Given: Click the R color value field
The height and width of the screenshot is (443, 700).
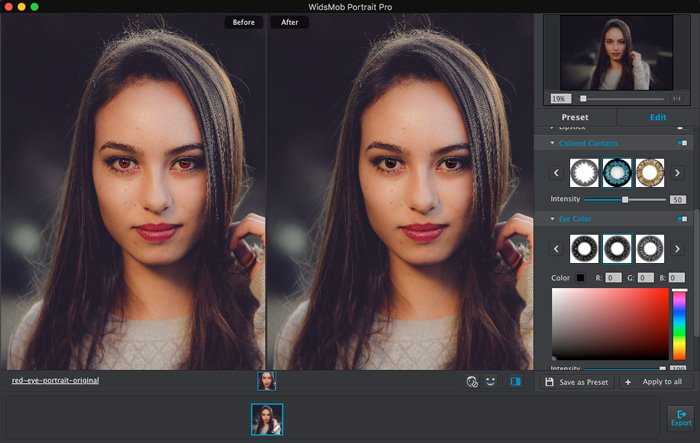Looking at the screenshot, I should tap(613, 278).
